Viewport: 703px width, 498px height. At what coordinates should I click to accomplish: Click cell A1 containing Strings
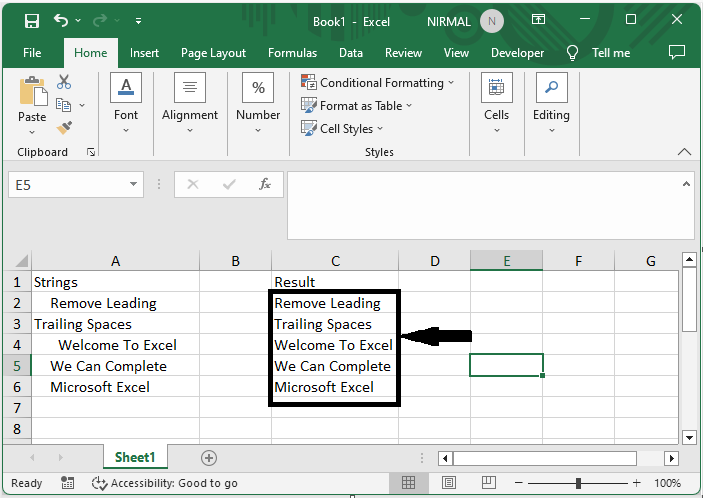pyautogui.click(x=115, y=282)
